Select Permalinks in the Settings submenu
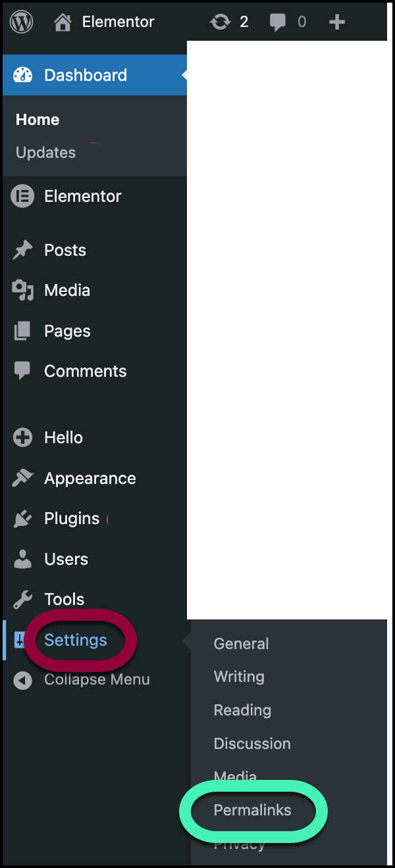395x868 pixels. 252,810
